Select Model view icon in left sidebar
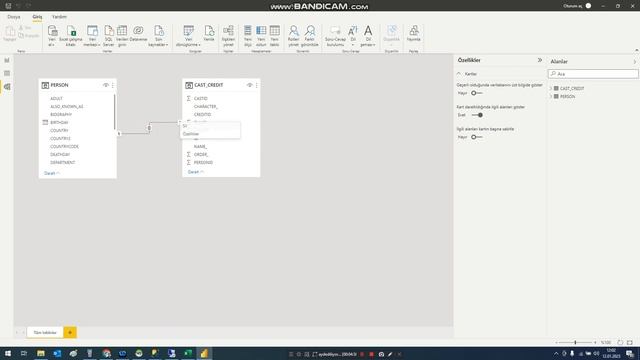 click(x=7, y=87)
